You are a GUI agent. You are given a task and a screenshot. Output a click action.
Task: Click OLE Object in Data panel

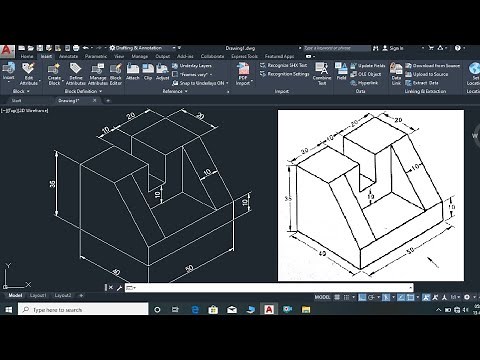coord(366,74)
